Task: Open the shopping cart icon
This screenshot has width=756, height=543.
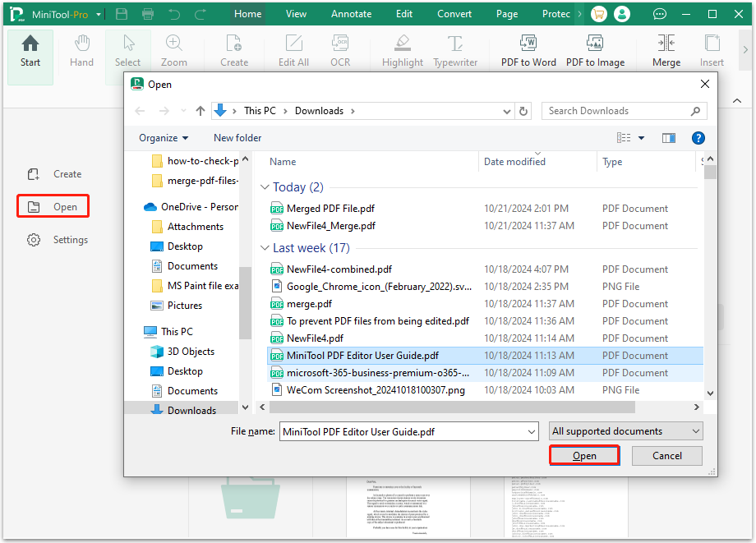Action: click(x=598, y=14)
